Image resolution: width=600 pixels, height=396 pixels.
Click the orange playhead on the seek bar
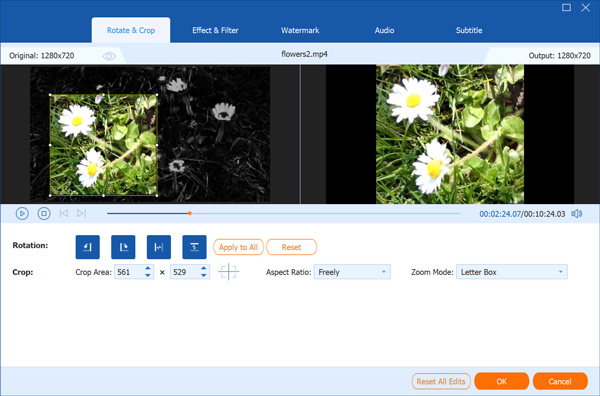[x=190, y=213]
